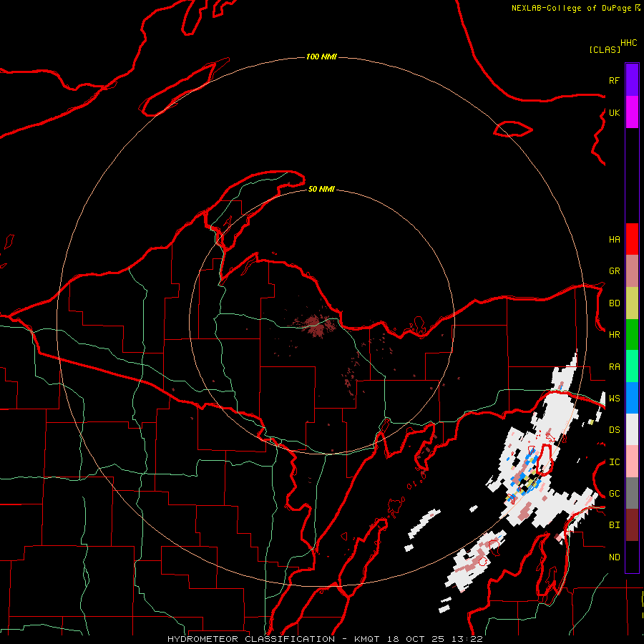Click the ND black legend swatch
The width and height of the screenshot is (644, 644).
coord(632,557)
